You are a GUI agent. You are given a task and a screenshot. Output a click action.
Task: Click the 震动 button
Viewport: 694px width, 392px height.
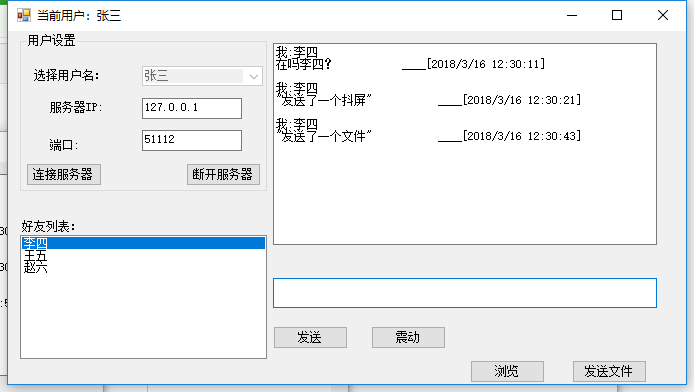pos(408,338)
